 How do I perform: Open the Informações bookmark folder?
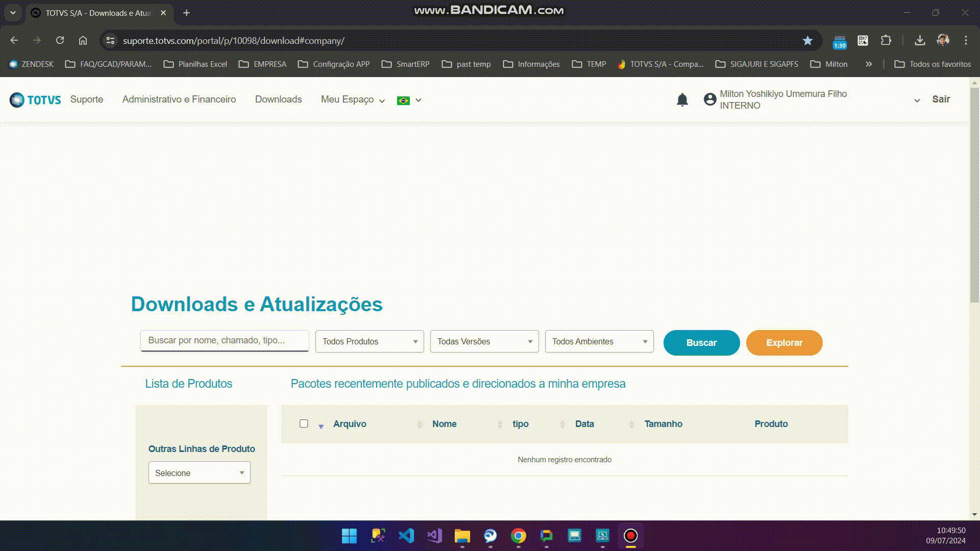531,64
